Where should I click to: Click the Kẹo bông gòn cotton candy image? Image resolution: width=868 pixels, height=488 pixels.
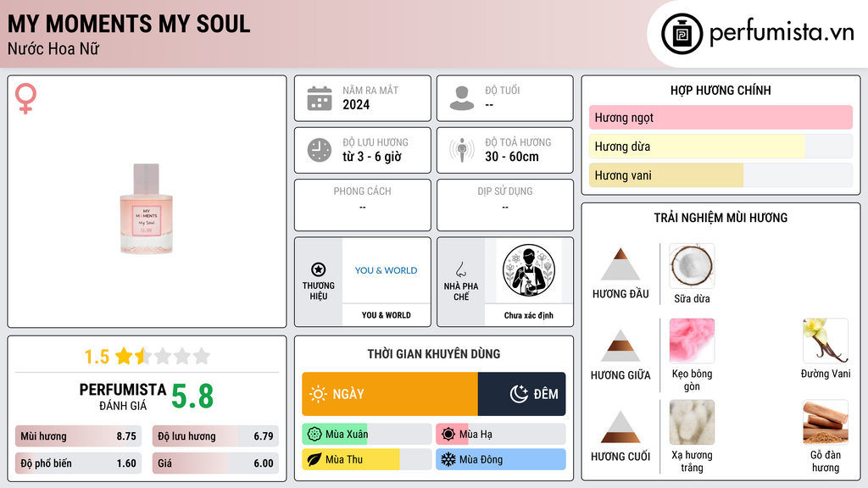[692, 341]
